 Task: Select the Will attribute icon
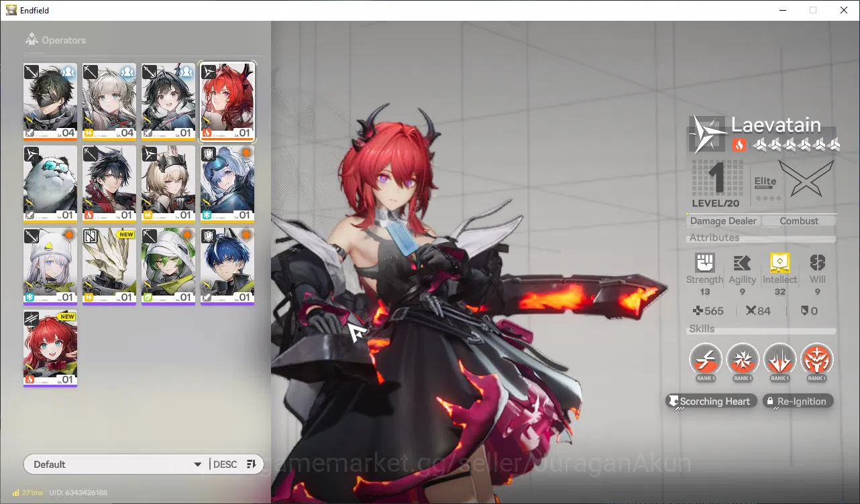click(817, 263)
